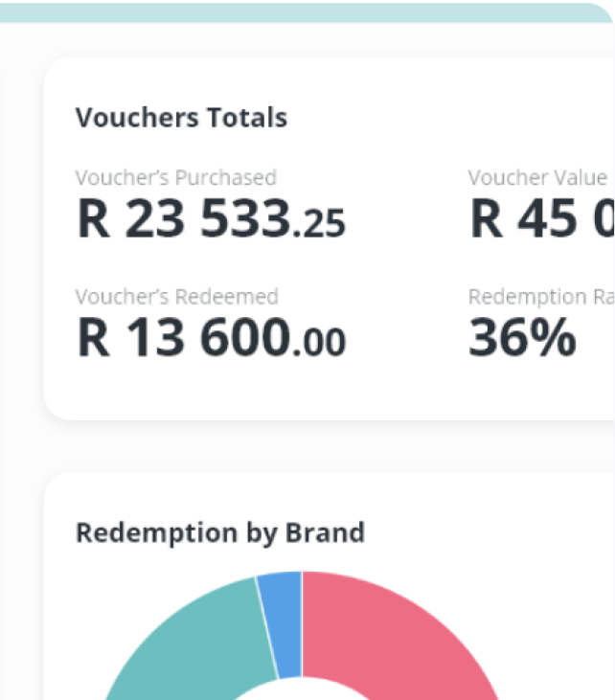615x700 pixels.
Task: Click the R 23 533.25 purchased amount
Action: pos(210,219)
